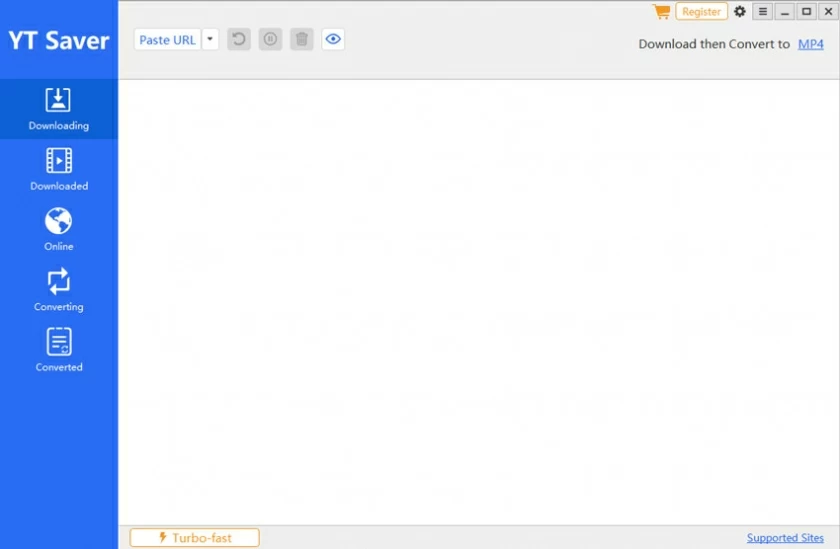The width and height of the screenshot is (840, 549).
Task: Open the Supported Sites link
Action: 785,538
